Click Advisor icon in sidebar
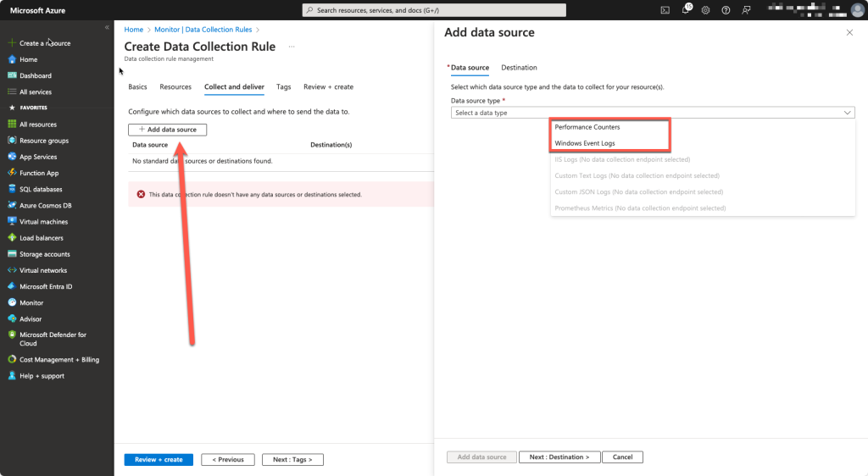 click(12, 318)
